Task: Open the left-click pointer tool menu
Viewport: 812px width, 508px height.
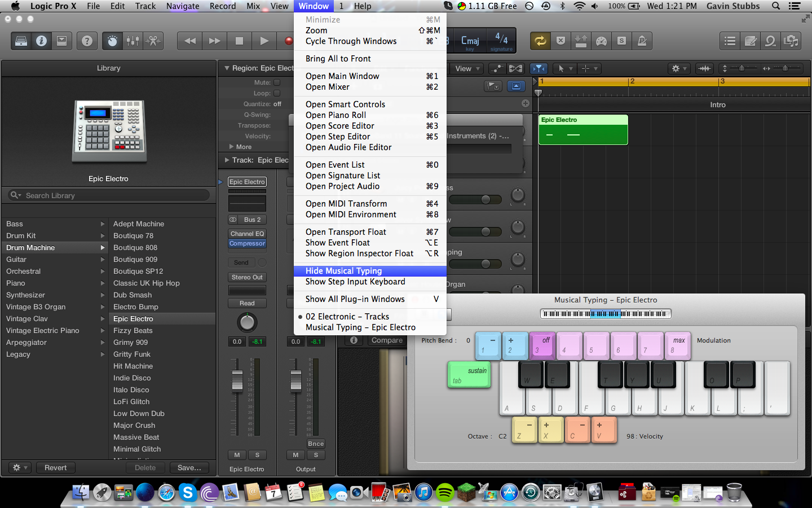Action: 564,68
